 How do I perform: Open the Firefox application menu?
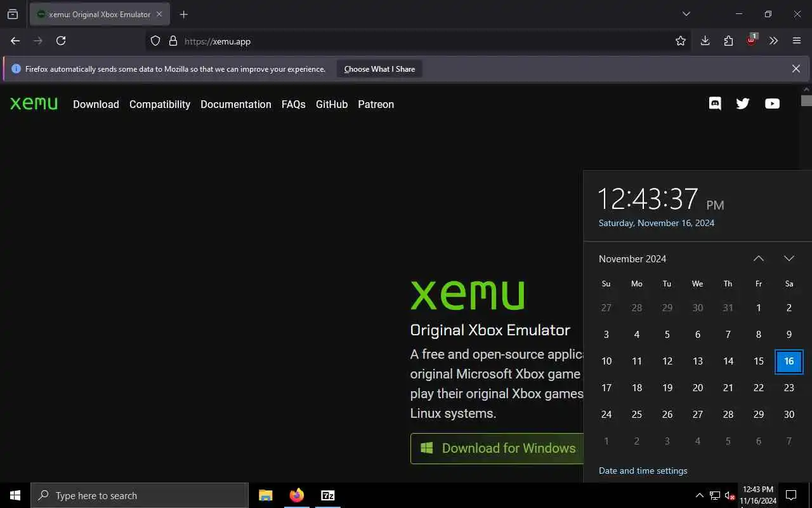(x=797, y=41)
